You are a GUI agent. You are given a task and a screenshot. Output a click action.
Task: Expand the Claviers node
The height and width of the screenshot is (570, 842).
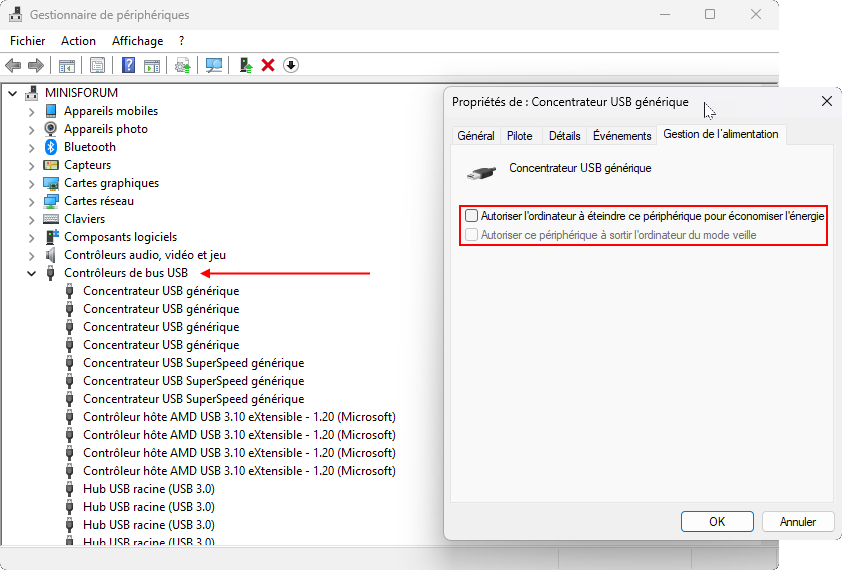(32, 219)
